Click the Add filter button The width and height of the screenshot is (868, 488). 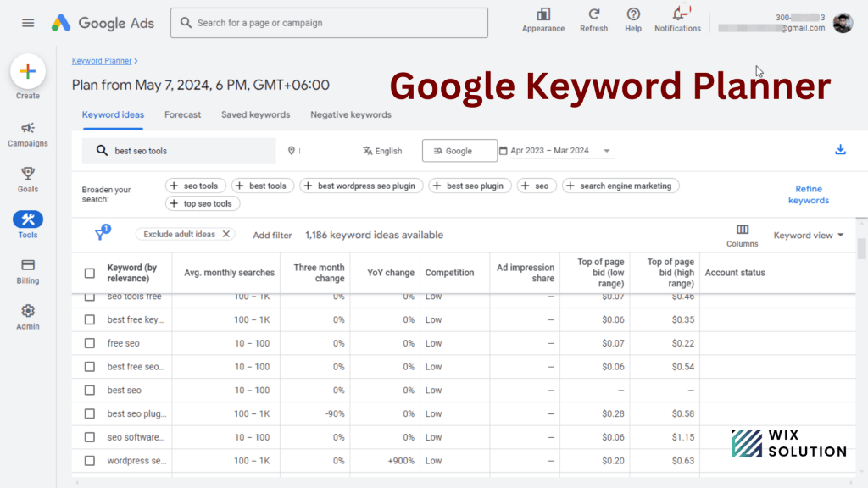tap(272, 236)
